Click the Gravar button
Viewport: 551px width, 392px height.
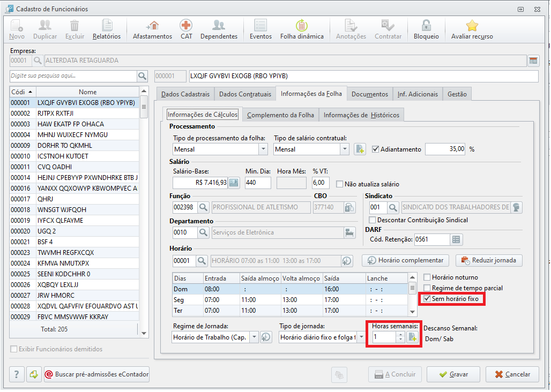453,374
